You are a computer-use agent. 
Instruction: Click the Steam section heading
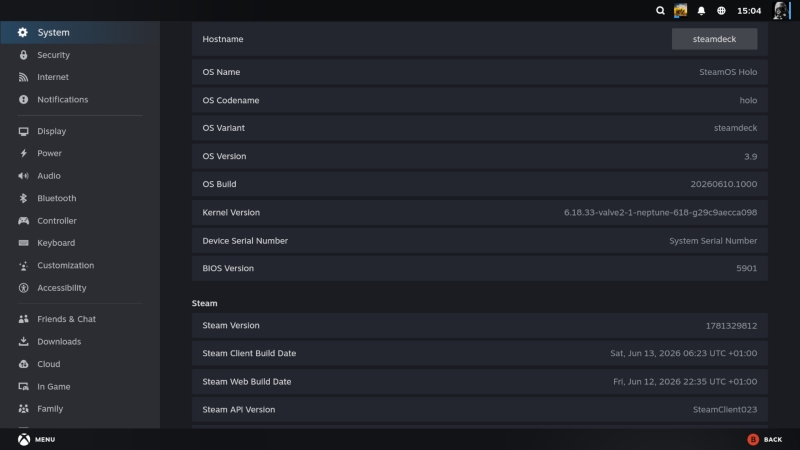(205, 303)
